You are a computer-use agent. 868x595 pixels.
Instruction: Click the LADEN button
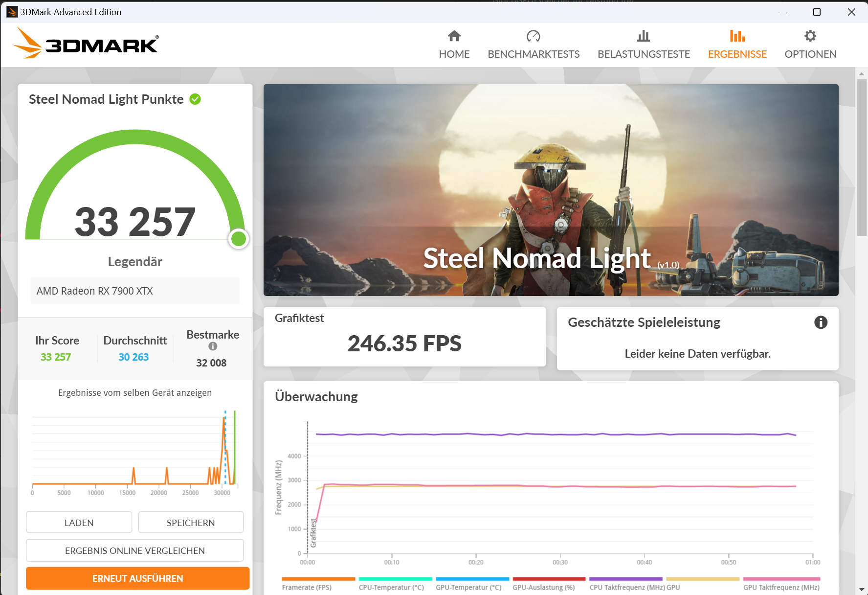pyautogui.click(x=79, y=523)
